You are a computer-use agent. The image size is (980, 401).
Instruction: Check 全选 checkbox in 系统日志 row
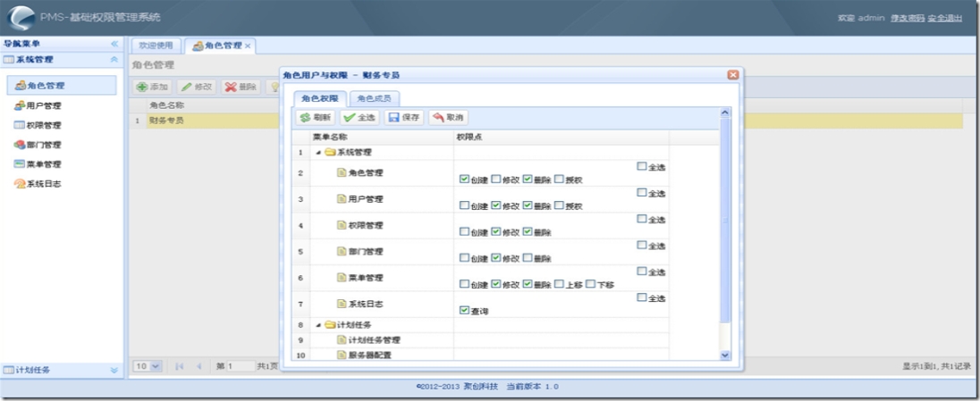click(x=641, y=297)
